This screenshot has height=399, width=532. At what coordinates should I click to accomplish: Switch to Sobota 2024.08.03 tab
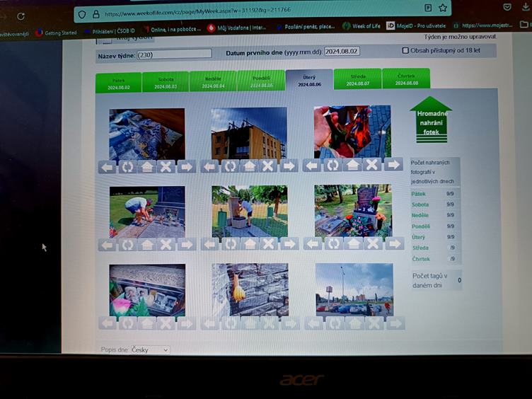[x=166, y=82]
